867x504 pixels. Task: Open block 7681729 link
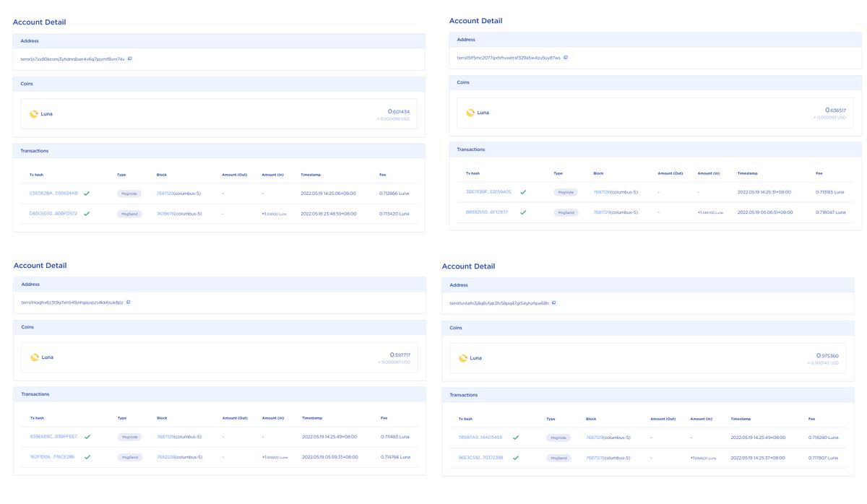[601, 212]
